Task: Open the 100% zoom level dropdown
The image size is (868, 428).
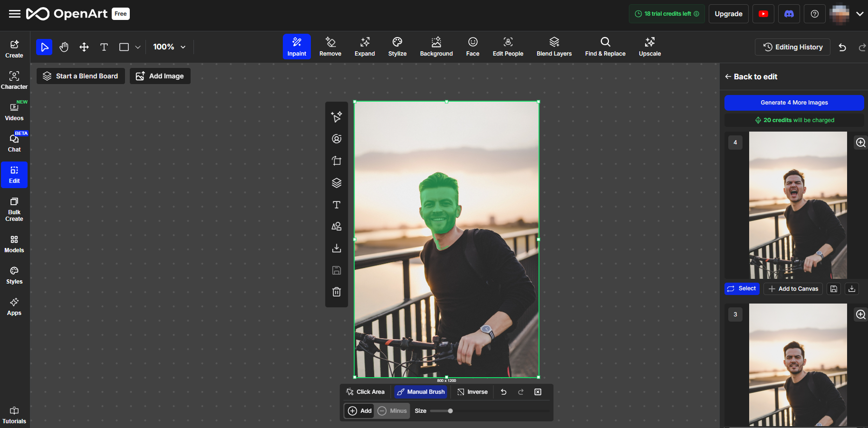Action: pos(169,47)
